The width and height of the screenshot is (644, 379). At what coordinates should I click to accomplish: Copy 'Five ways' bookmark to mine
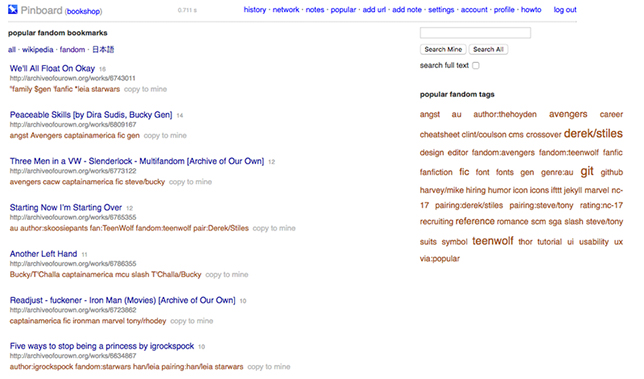pos(269,367)
